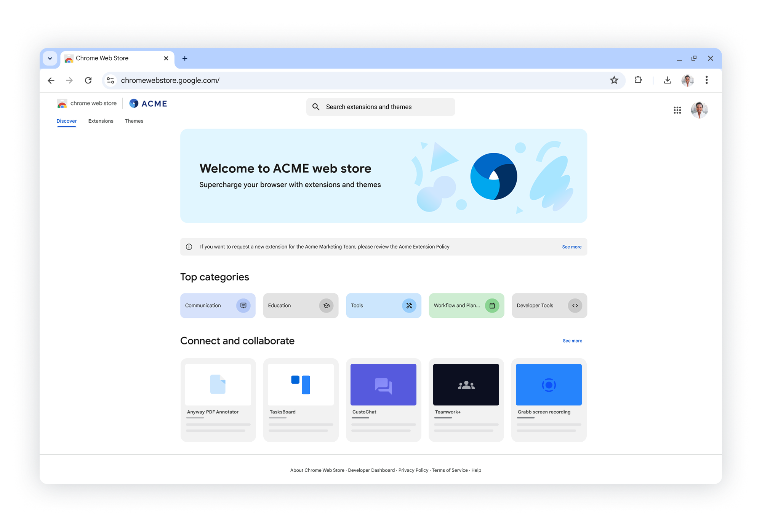This screenshot has width=762, height=532.
Task: Open the Google apps grid icon
Action: click(x=677, y=110)
